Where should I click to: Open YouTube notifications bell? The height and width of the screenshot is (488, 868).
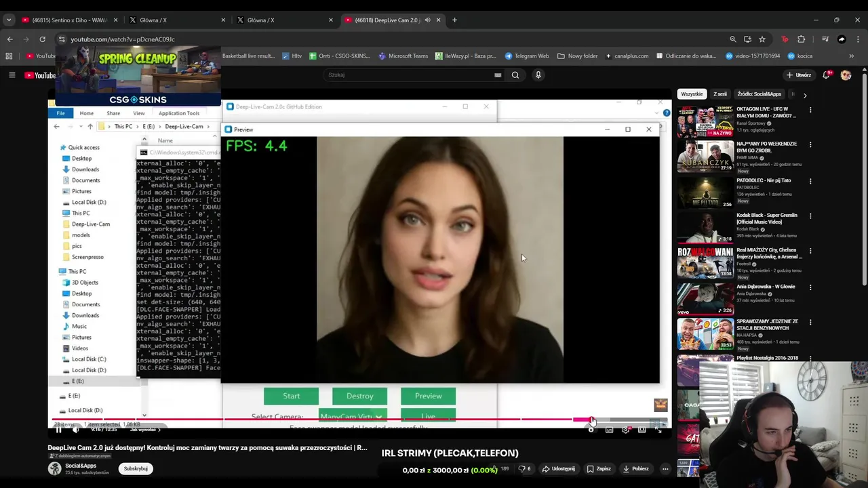pos(826,75)
